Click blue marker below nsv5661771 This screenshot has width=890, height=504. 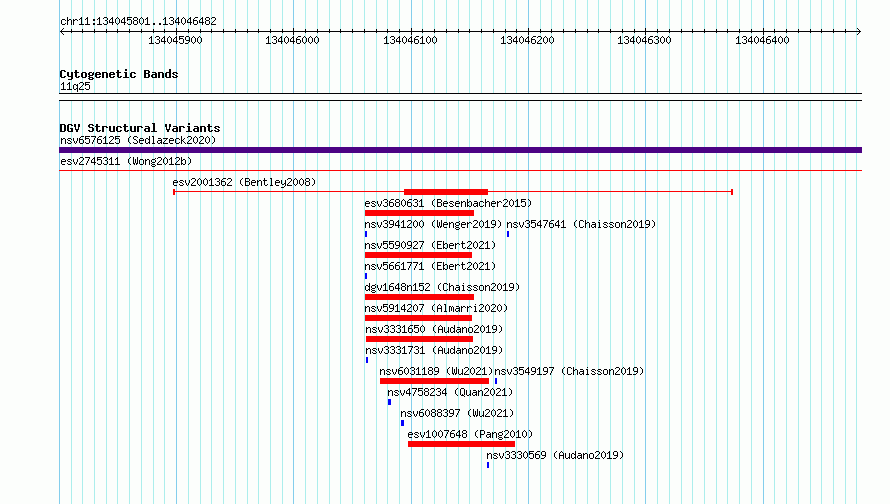[366, 276]
